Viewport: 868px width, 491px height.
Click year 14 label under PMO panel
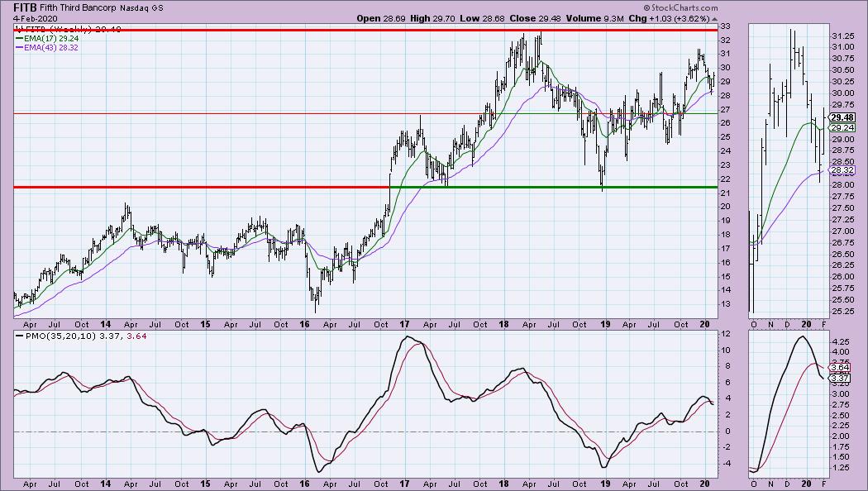coord(106,484)
